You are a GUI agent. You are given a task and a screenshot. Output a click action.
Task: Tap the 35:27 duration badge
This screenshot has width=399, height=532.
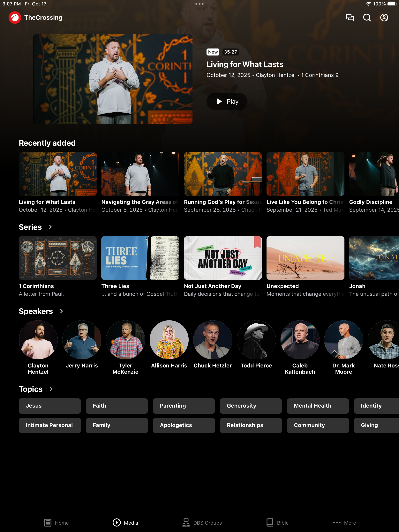click(230, 52)
